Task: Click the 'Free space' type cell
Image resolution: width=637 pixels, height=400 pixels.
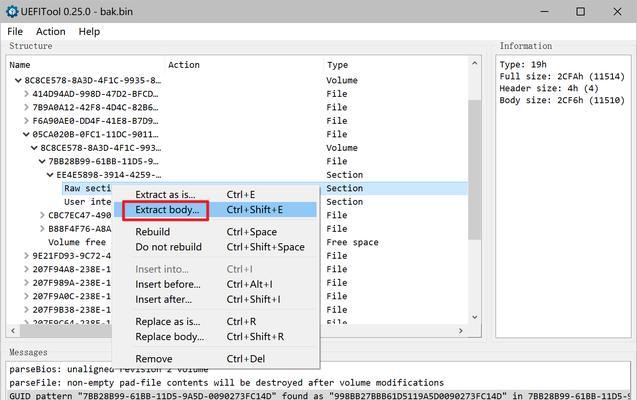Action: pyautogui.click(x=352, y=242)
